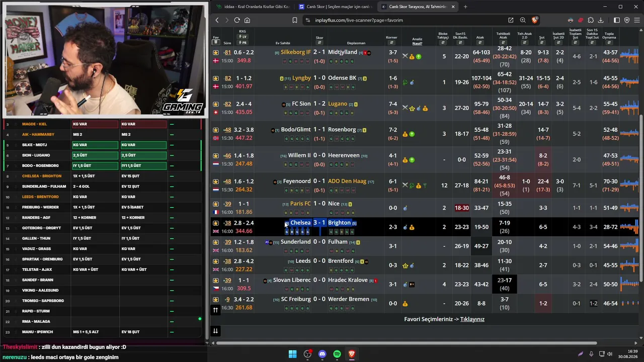Toggle favorite star for Paris FC row
This screenshot has width=644, height=362.
pos(216,204)
